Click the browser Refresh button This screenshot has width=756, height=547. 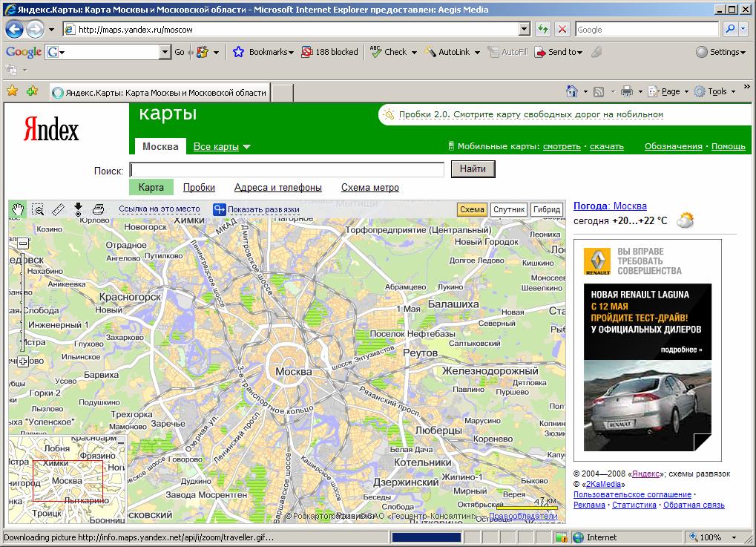[543, 30]
